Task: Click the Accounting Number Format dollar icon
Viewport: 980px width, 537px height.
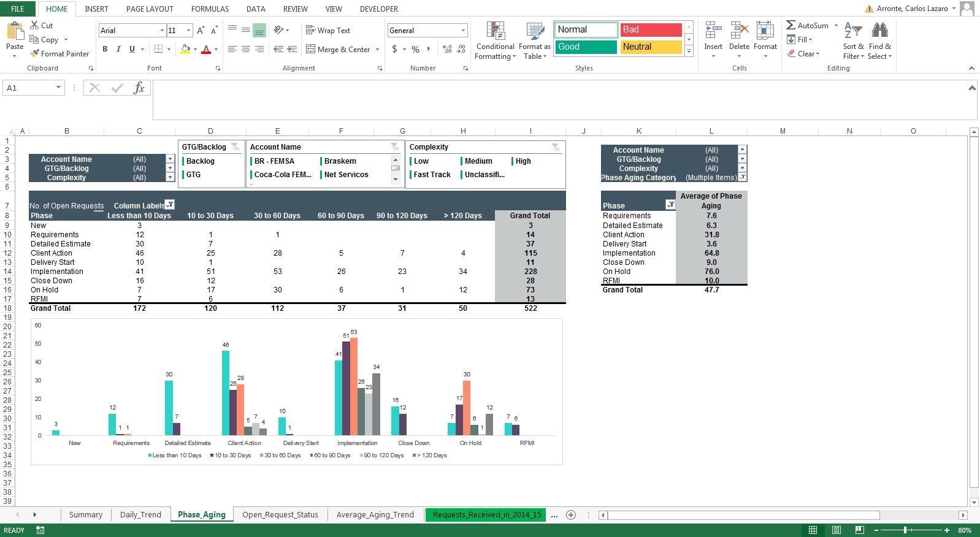Action: [394, 49]
